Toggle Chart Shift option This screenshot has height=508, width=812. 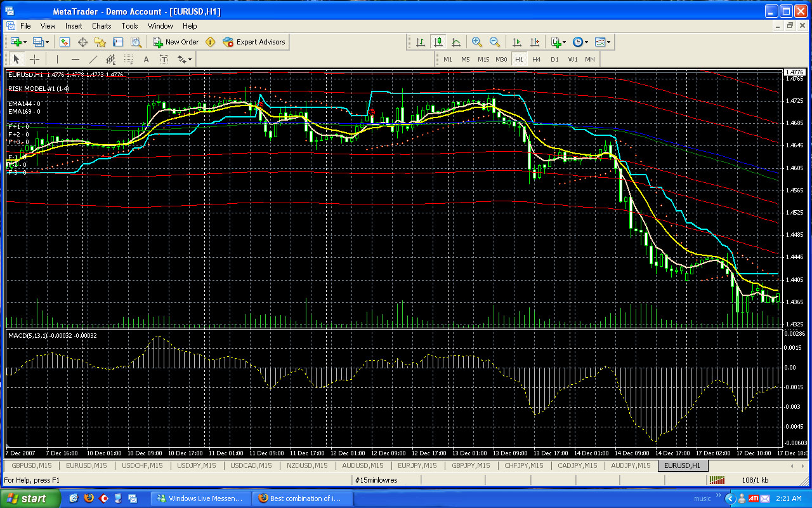tap(535, 42)
